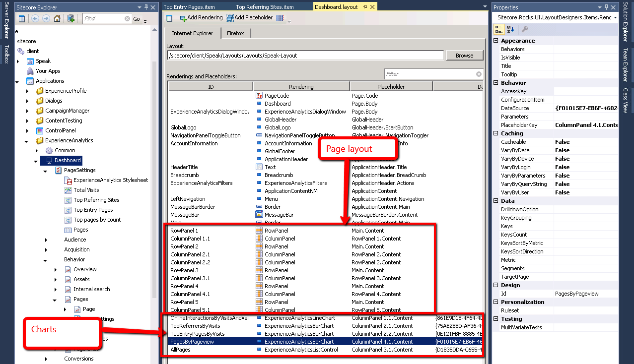Viewport: 634px width, 364px height.
Task: Expand the Speak tree node
Action: click(x=18, y=61)
